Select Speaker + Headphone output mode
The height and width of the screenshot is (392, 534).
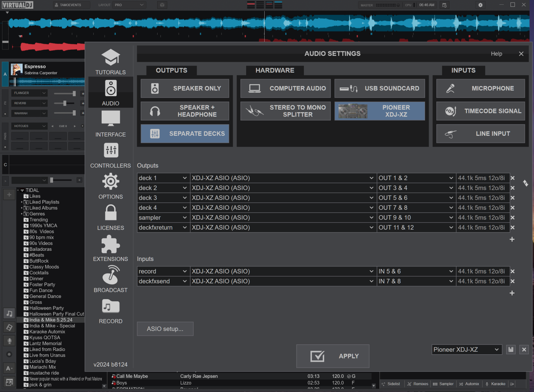tap(185, 111)
